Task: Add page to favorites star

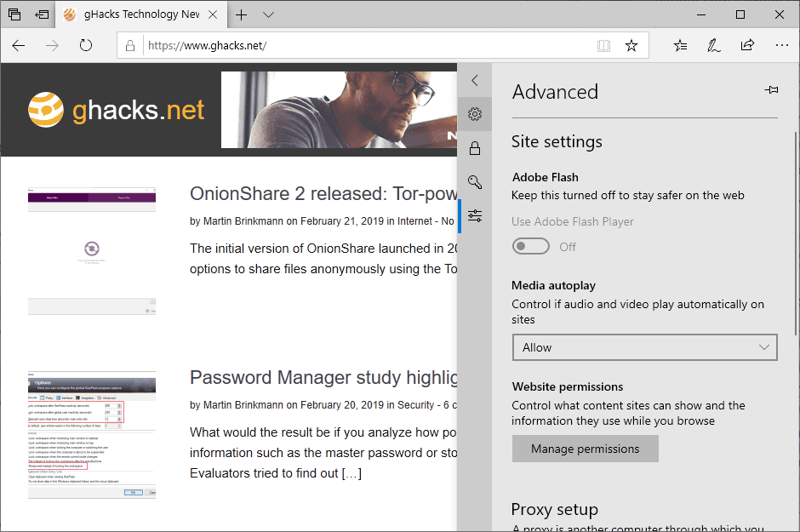Action: tap(631, 45)
